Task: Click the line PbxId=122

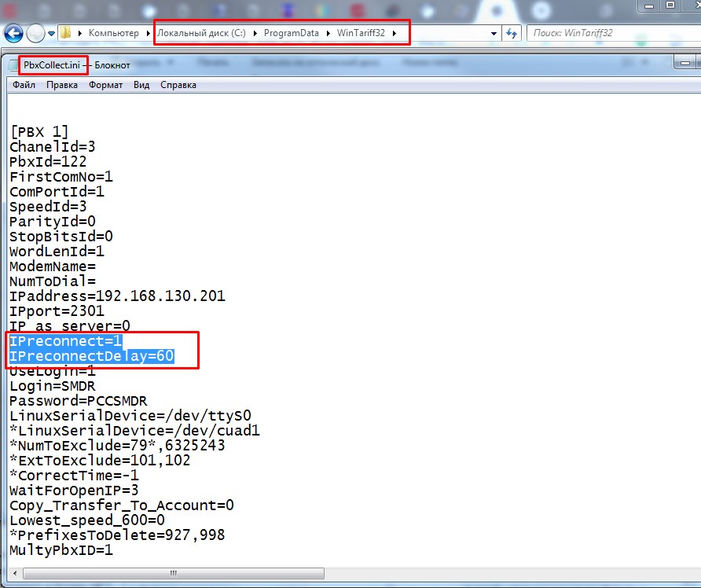Action: (48, 161)
